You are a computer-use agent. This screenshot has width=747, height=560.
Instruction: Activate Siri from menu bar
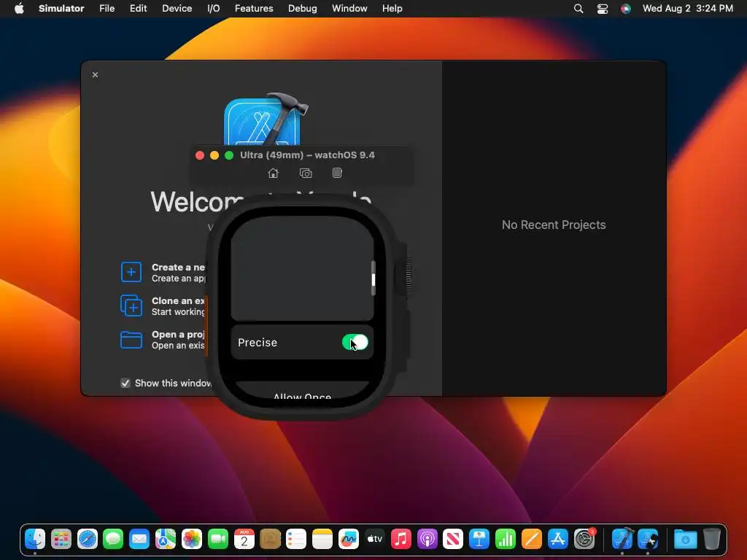click(625, 9)
